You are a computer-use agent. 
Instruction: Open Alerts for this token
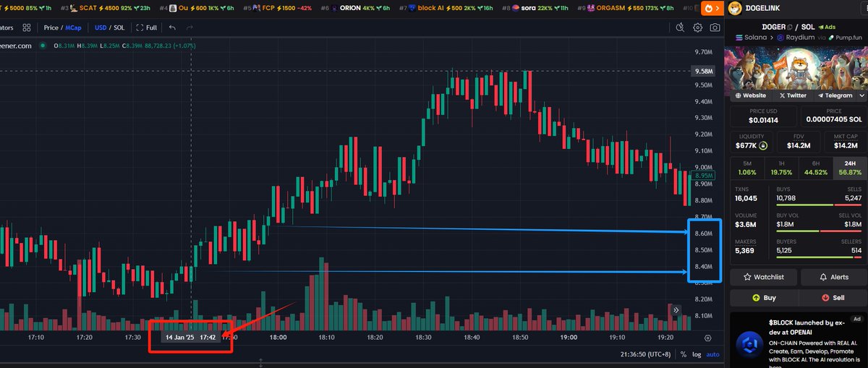834,277
